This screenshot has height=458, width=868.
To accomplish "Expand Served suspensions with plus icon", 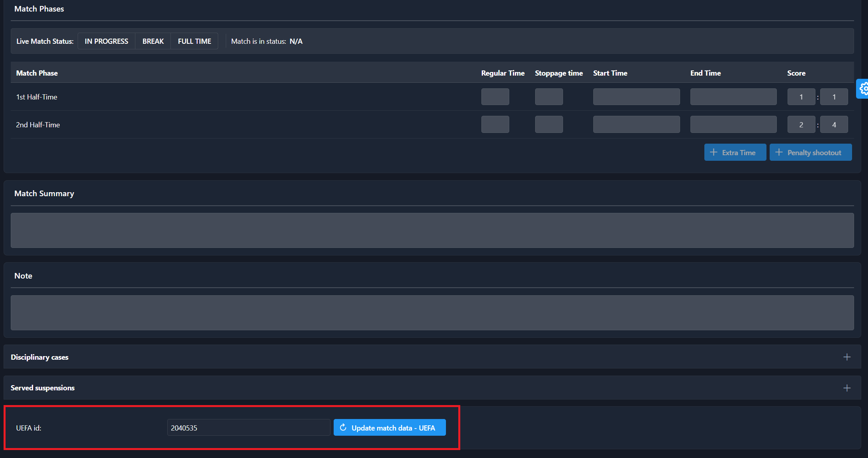I will (846, 388).
